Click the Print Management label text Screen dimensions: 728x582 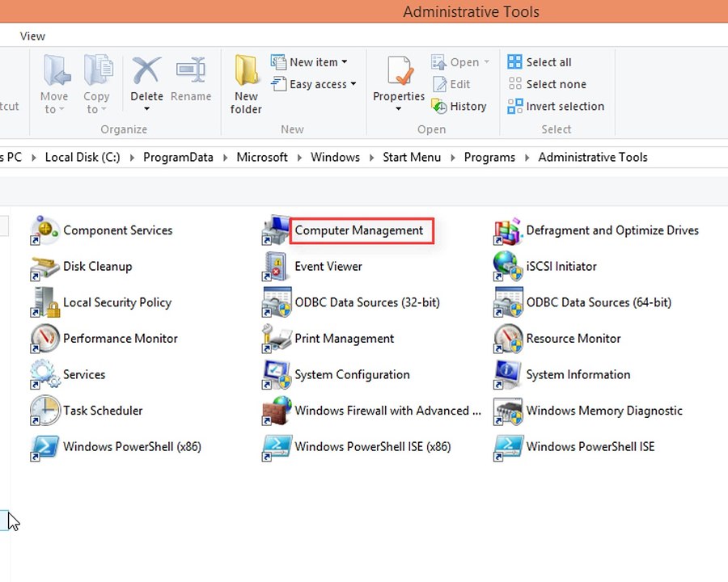345,339
